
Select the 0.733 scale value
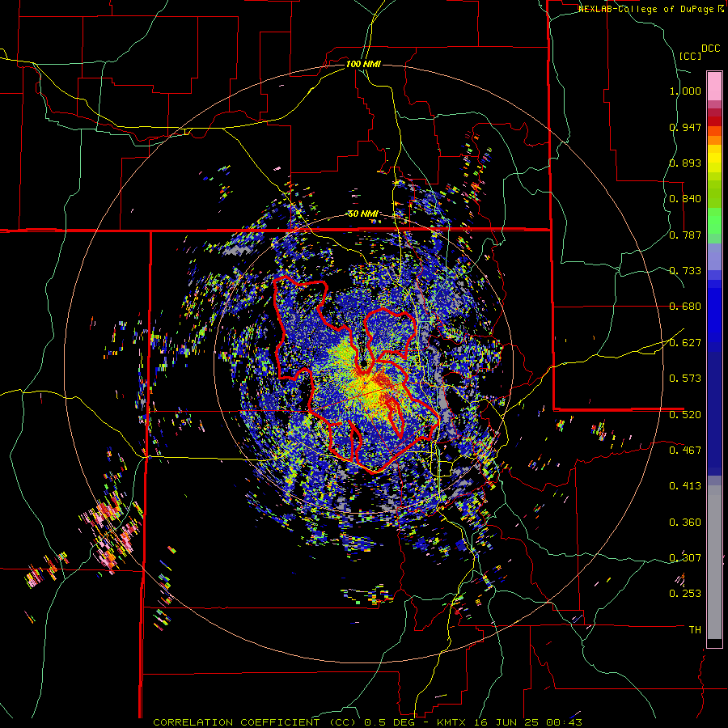coord(685,271)
